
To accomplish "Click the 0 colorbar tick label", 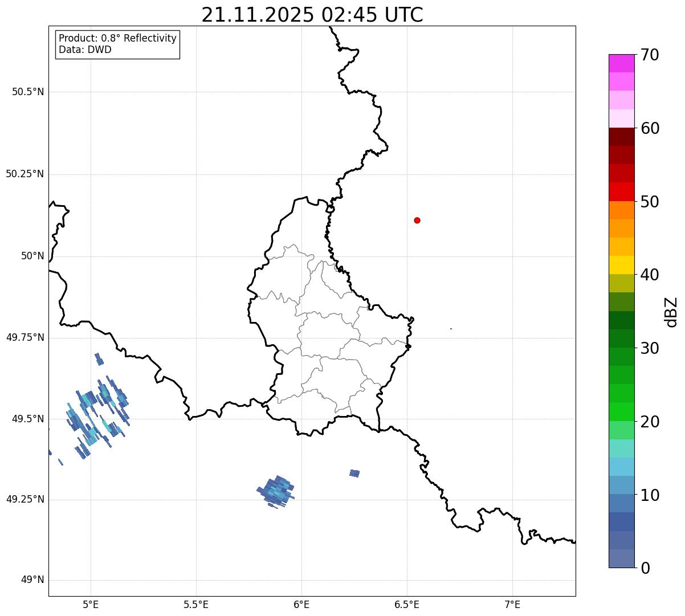I will click(645, 568).
